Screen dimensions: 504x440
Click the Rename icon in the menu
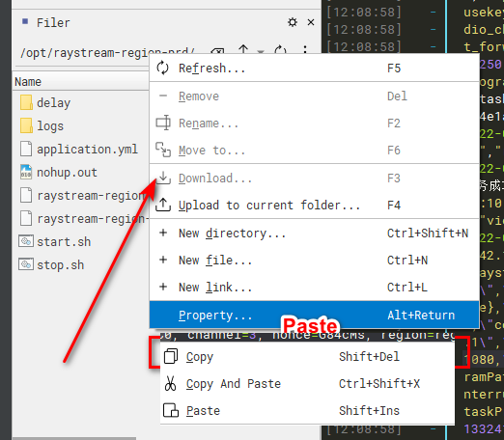[x=163, y=123]
